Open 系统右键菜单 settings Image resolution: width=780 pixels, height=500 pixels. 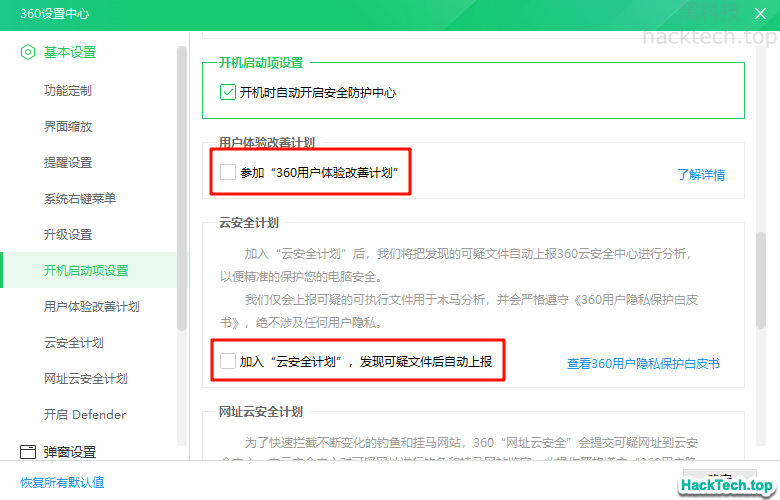coord(80,199)
